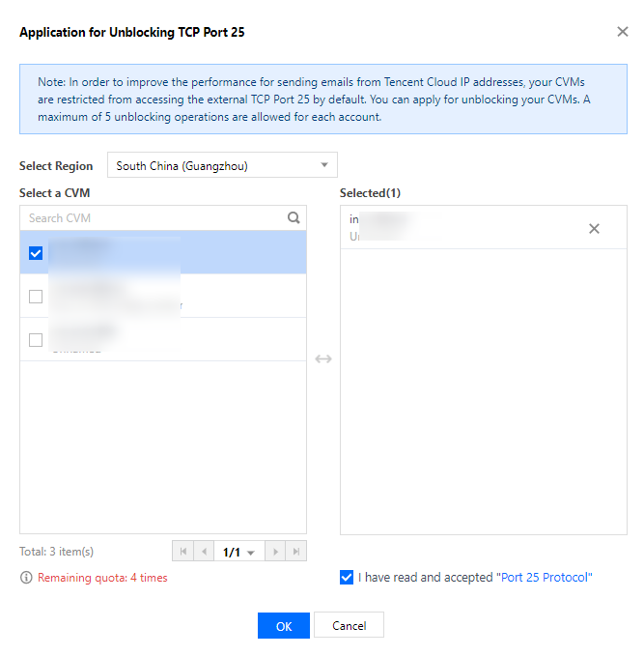This screenshot has width=644, height=656.
Task: Check the third CVM checkbox
Action: coord(36,339)
